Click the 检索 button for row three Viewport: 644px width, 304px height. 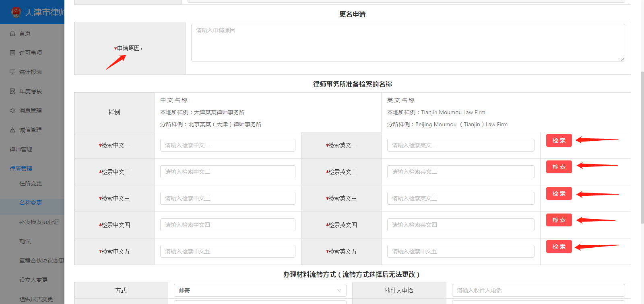(559, 193)
